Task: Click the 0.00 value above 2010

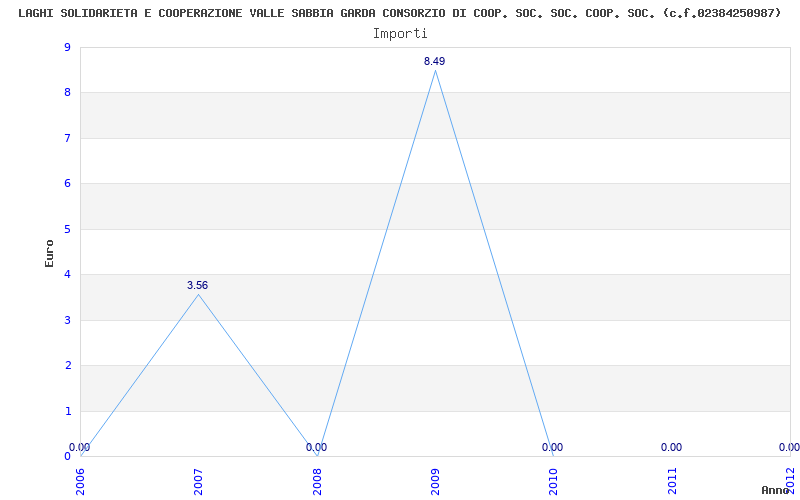Action: 553,447
